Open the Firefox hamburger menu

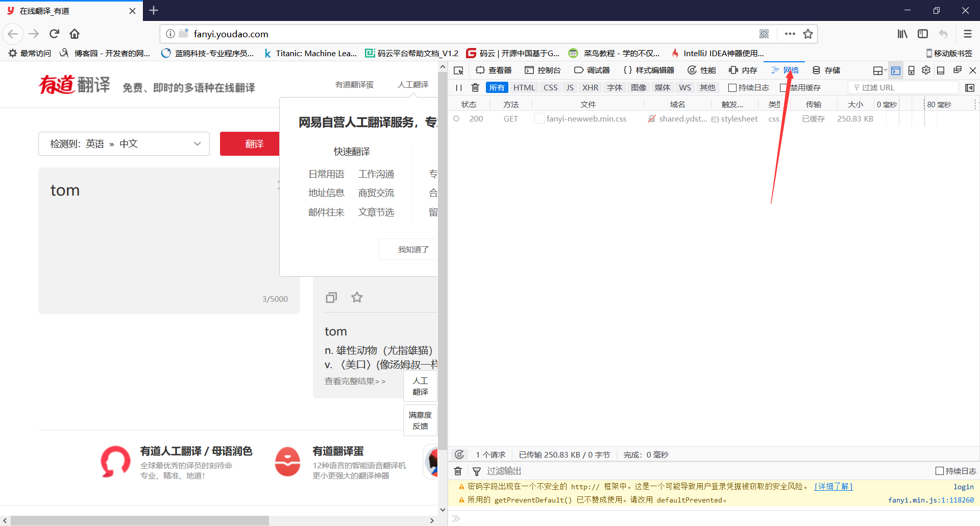pos(968,34)
